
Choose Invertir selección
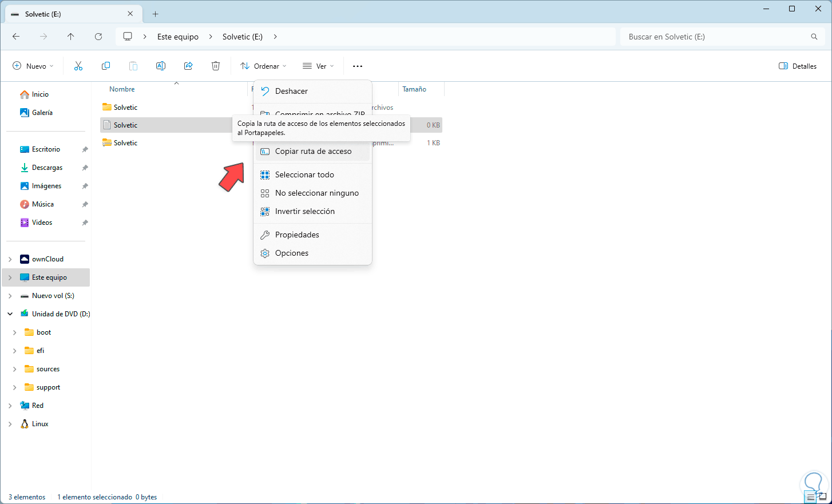(312, 212)
